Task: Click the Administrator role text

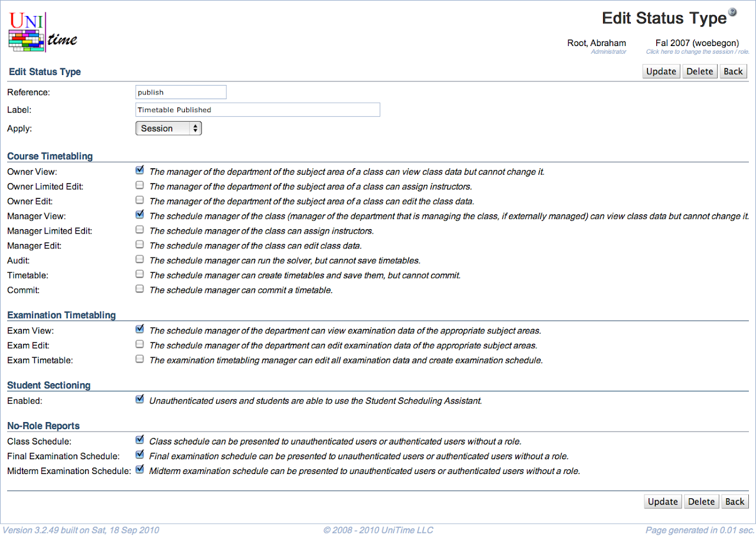Action: (608, 52)
